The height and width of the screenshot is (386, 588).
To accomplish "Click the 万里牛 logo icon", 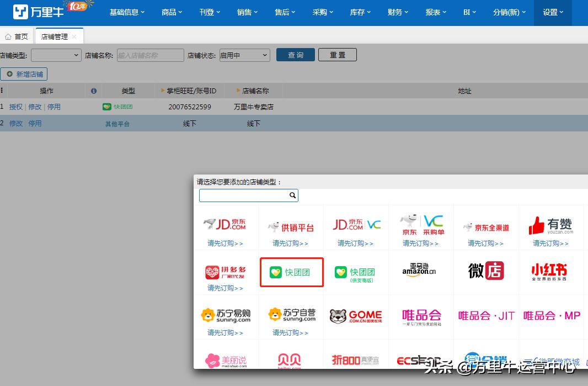I will point(20,12).
